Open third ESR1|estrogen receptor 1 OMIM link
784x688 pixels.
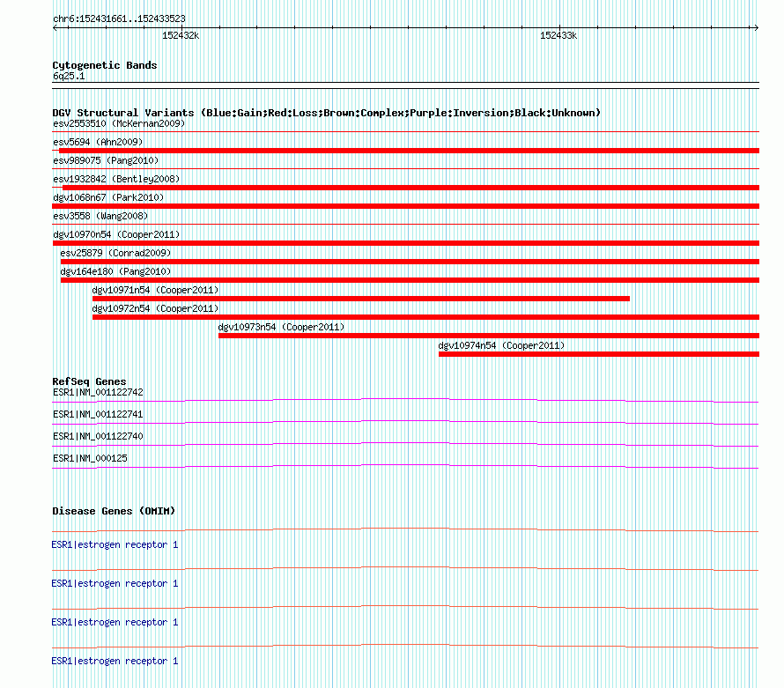115,622
